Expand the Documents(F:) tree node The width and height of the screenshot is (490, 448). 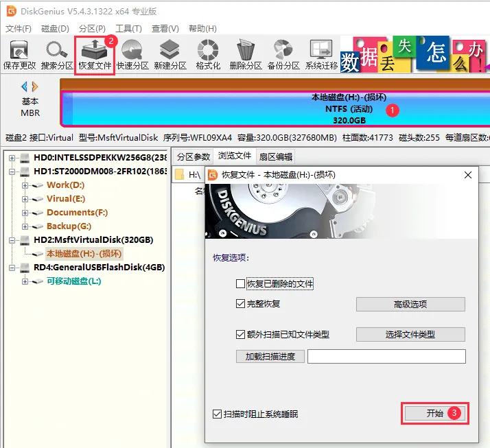[x=25, y=213]
